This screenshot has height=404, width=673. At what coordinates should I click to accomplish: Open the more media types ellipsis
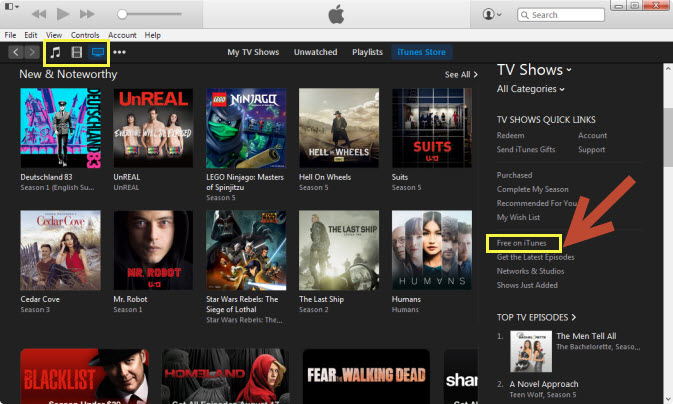pyautogui.click(x=119, y=52)
